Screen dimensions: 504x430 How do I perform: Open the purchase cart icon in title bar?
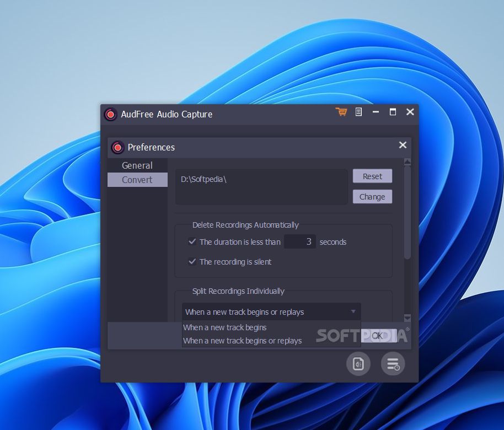point(341,111)
